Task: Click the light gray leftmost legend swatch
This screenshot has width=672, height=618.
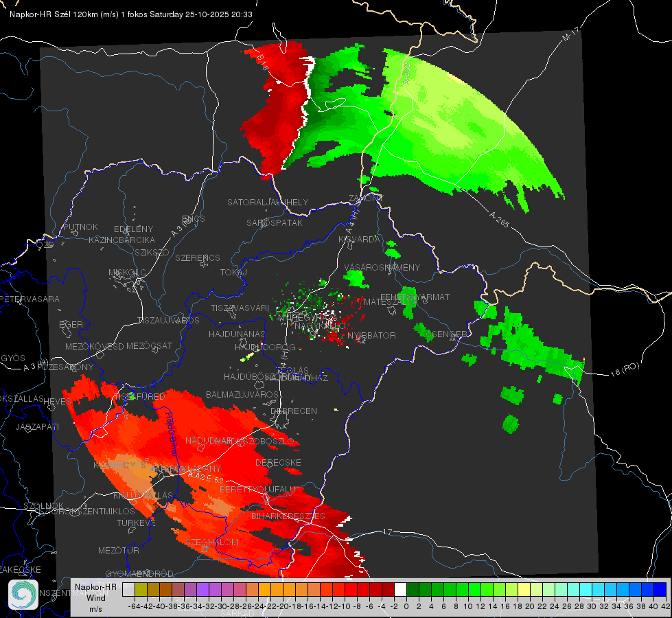Action: 128,589
